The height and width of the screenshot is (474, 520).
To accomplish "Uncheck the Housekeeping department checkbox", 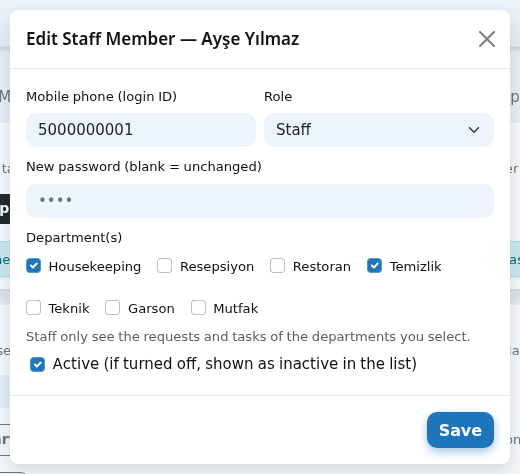I will (34, 266).
